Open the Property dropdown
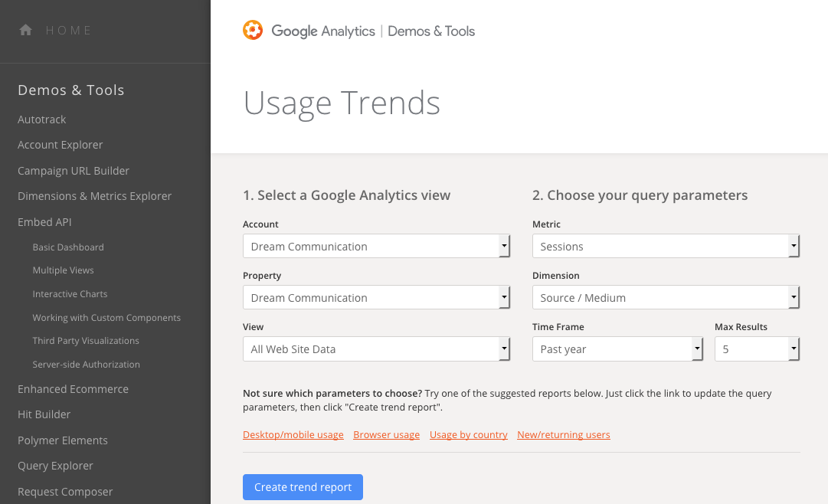This screenshot has height=504, width=828. coord(376,297)
